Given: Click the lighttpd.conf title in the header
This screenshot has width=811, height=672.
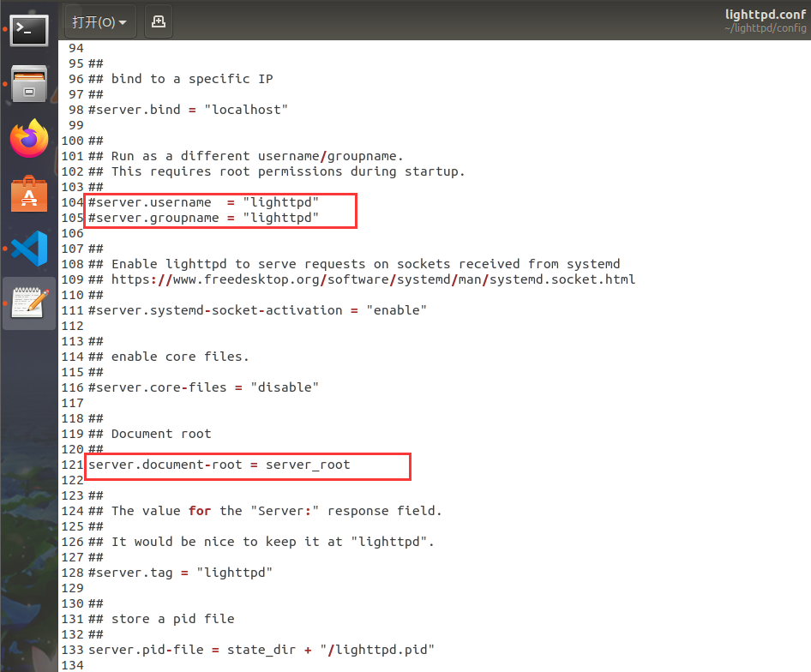Looking at the screenshot, I should click(x=765, y=14).
